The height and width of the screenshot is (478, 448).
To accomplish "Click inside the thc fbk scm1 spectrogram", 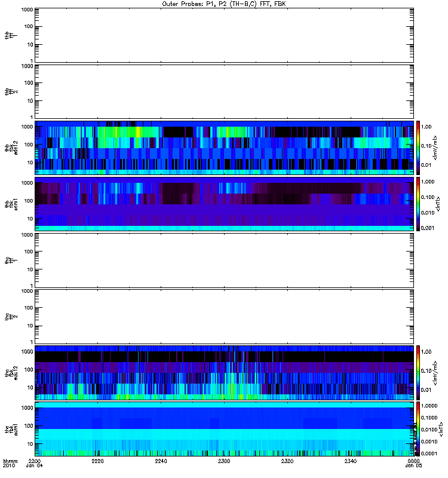I will point(225,429).
